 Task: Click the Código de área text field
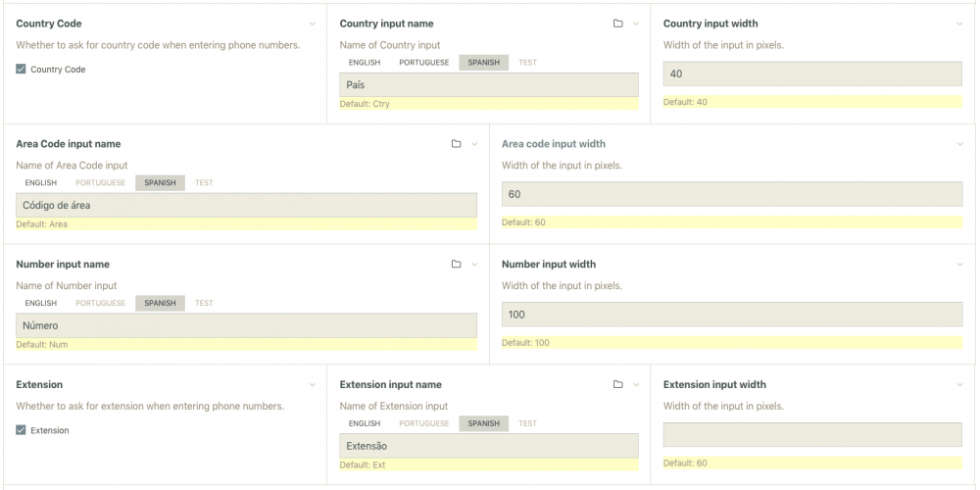[246, 206]
